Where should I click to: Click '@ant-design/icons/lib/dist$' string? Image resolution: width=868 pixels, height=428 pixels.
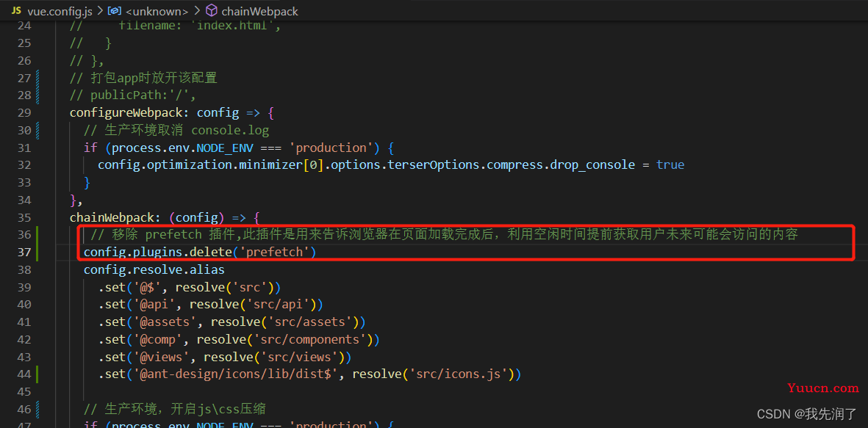point(236,374)
